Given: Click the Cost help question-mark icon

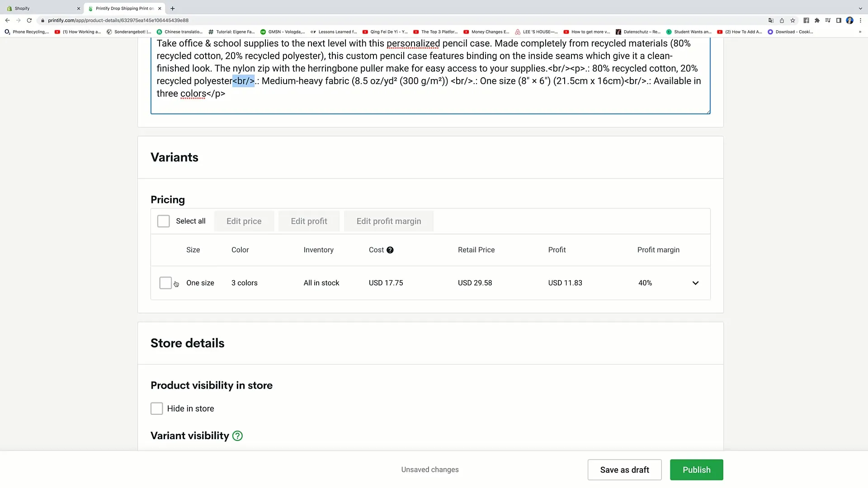Looking at the screenshot, I should click(390, 250).
